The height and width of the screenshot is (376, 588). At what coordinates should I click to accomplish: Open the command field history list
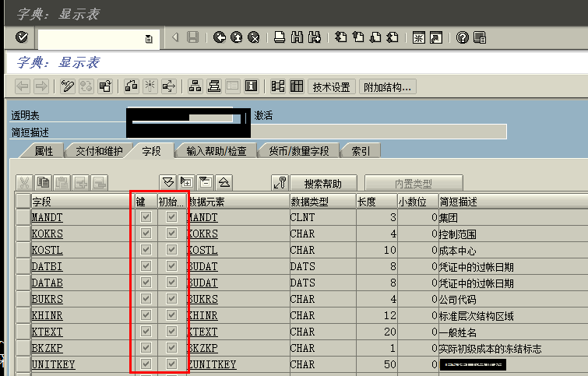pos(149,39)
